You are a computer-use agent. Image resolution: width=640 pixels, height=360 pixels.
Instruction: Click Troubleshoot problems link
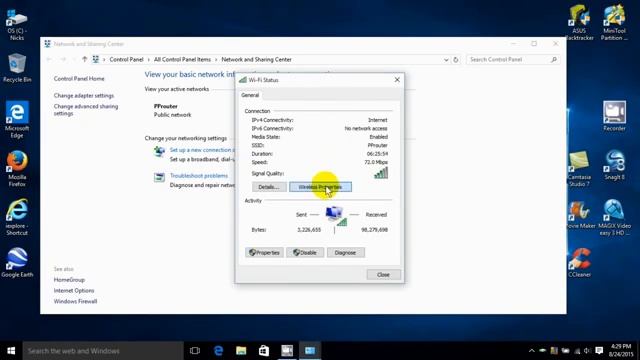tap(199, 176)
